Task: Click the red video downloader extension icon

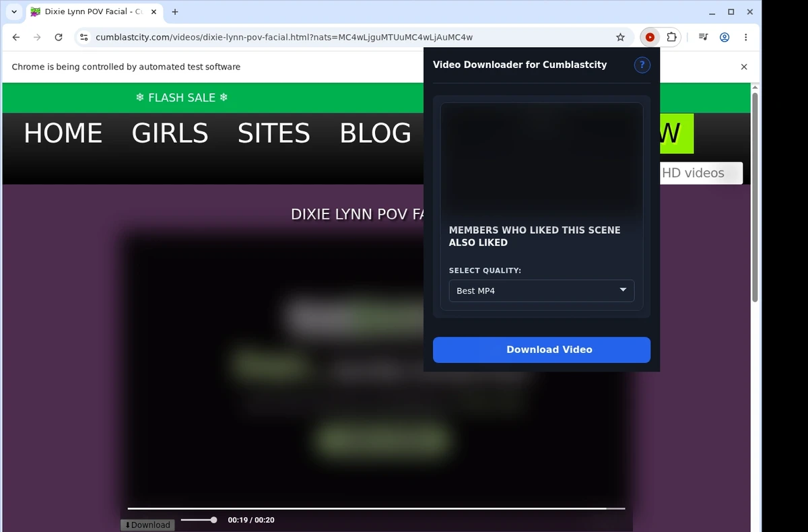Action: point(650,38)
